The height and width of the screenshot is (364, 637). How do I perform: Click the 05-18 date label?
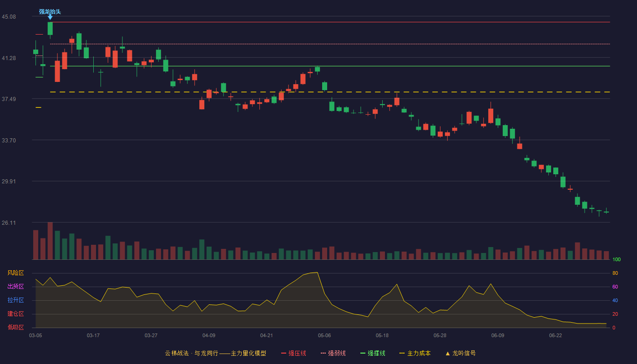coord(382,335)
